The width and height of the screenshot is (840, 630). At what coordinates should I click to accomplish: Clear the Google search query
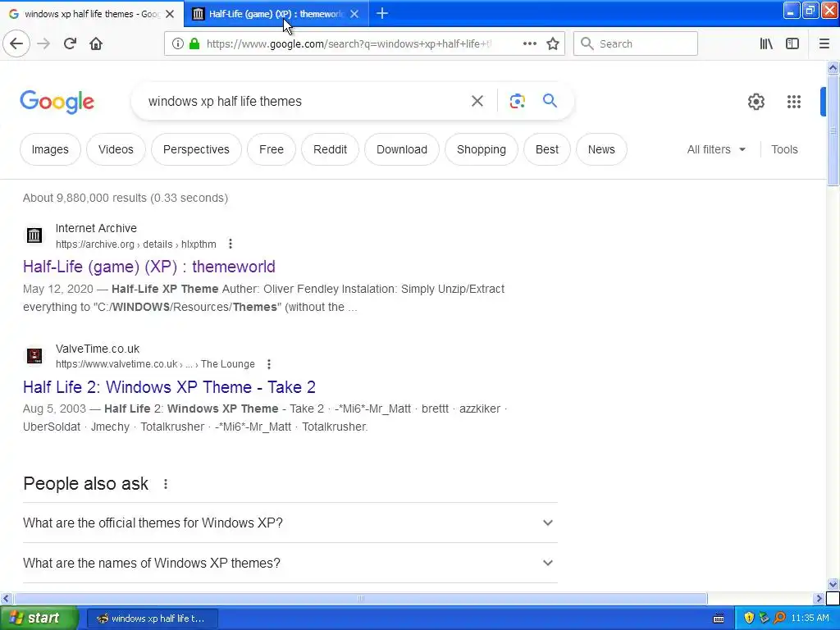(x=477, y=101)
